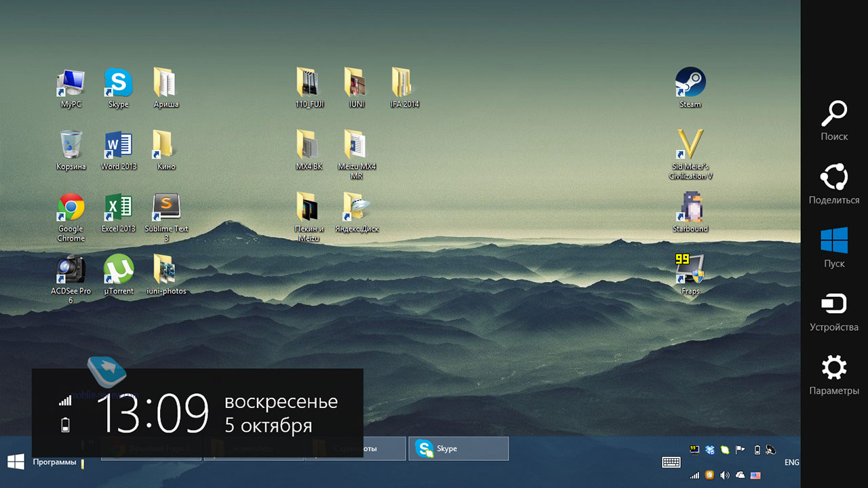This screenshot has width=868, height=488.
Task: Launch Fraps from the desktop shortcut
Action: 690,275
